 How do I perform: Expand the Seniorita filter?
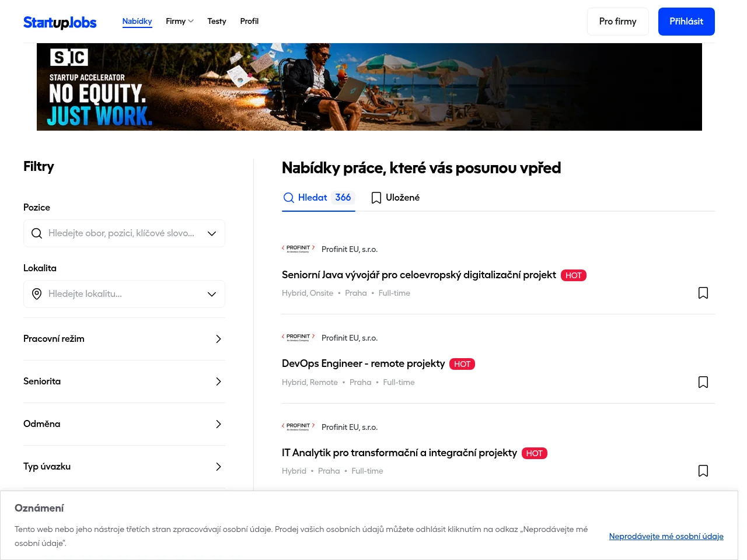click(x=124, y=381)
